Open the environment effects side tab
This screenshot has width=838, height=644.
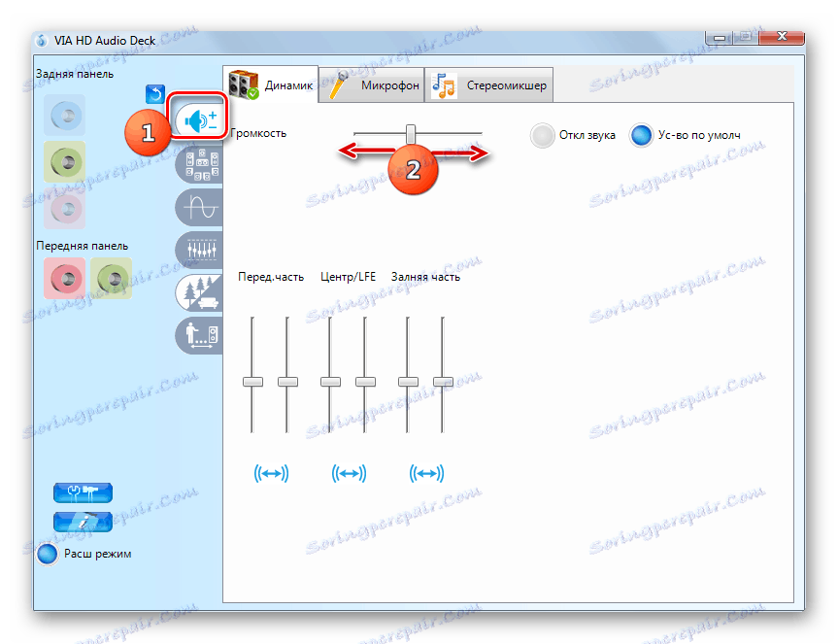tap(200, 293)
